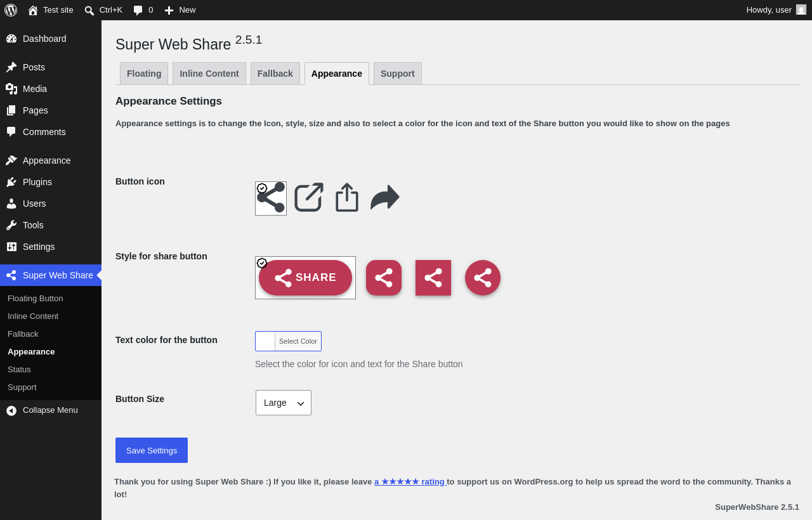Click the plus icon for New
Screen dimensions: 812x520
tap(169, 10)
